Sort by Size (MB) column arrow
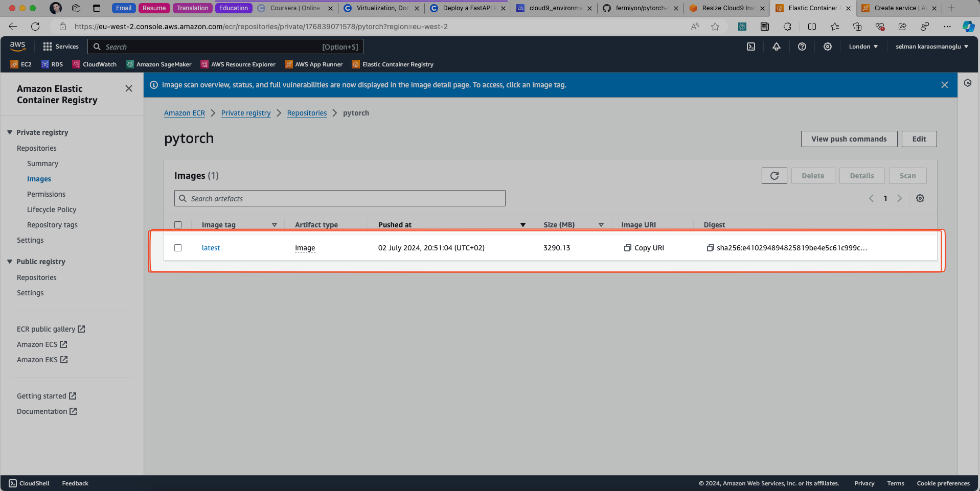This screenshot has height=491, width=980. [601, 225]
